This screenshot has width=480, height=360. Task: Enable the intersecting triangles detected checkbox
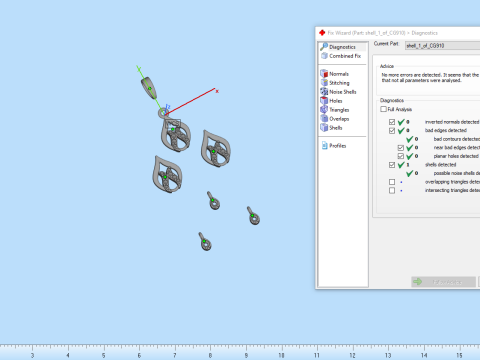click(x=392, y=190)
